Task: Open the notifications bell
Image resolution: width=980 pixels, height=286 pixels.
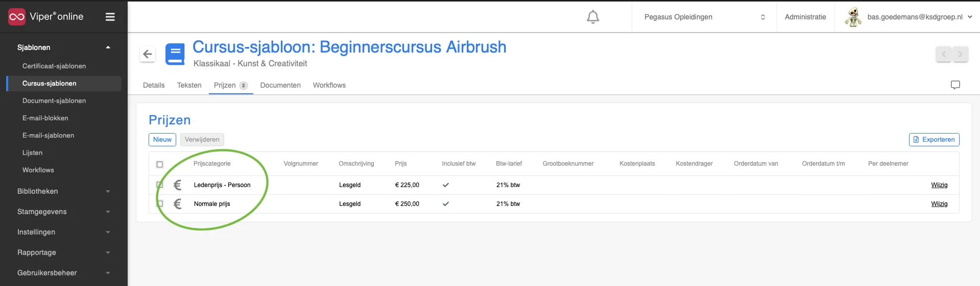Action: pos(592,17)
